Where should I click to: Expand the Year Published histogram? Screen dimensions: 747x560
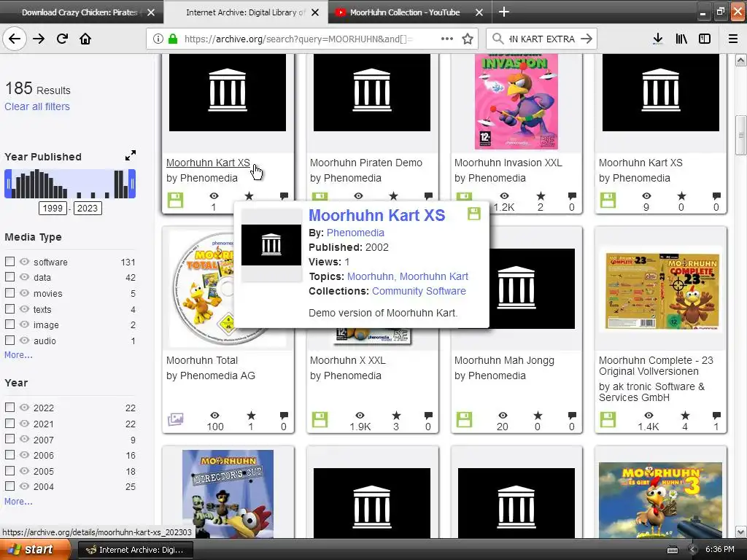131,156
